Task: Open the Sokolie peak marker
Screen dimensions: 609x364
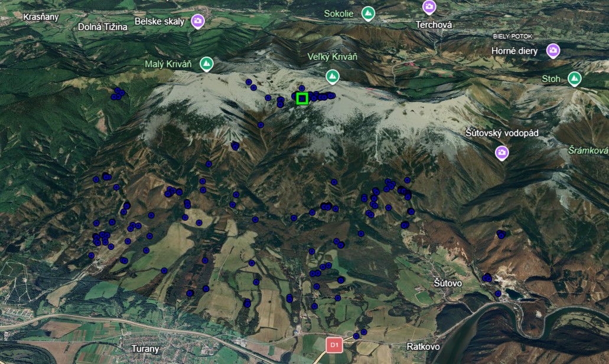Action: click(x=368, y=14)
